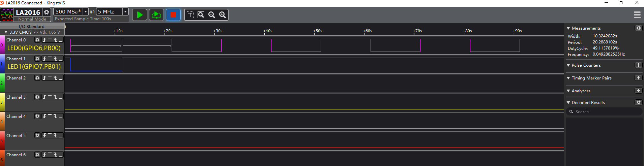Start a single capture with the green play button
This screenshot has width=644, height=166.
tap(140, 15)
